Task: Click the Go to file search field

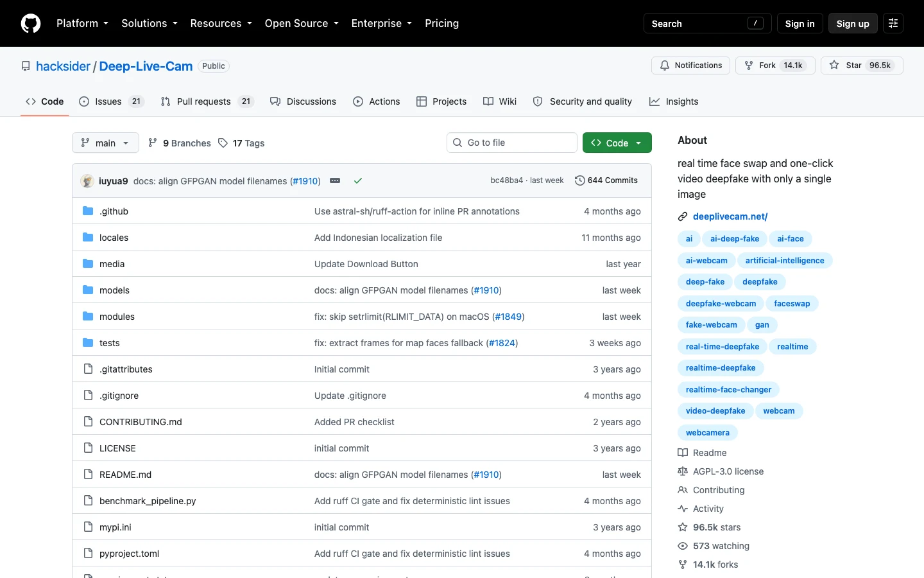Action: tap(512, 143)
